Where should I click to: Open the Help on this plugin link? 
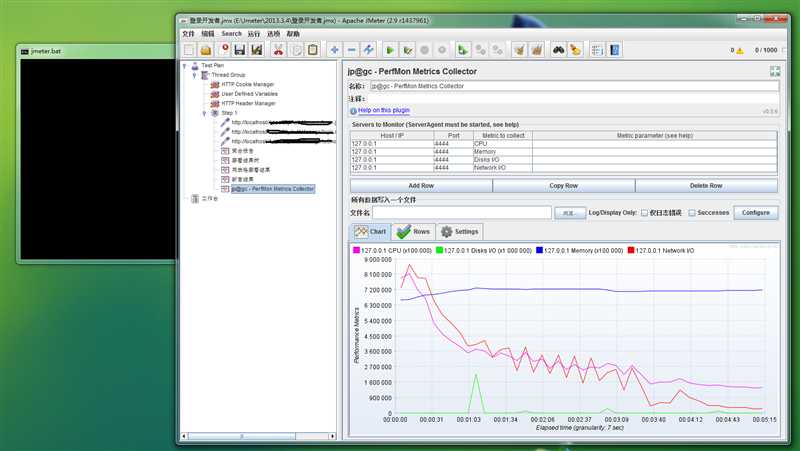tap(384, 110)
